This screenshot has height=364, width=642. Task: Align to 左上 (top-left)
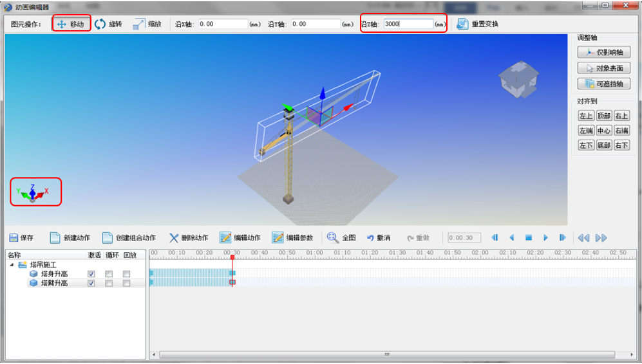click(586, 116)
